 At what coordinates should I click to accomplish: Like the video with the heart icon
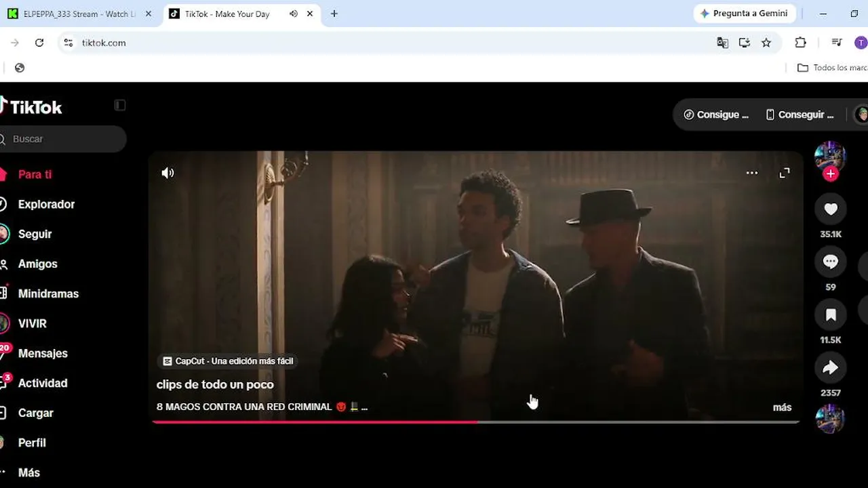coord(831,209)
